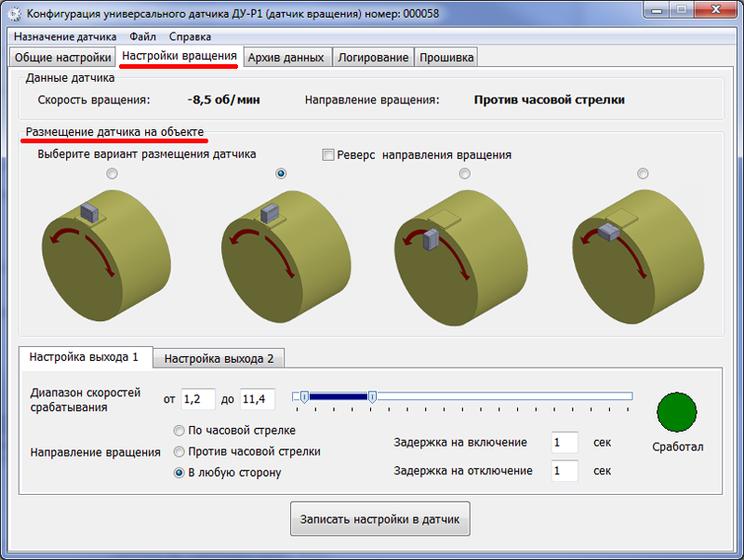Viewport: 744px width, 560px height.
Task: Open the Файл menu
Action: 142,36
